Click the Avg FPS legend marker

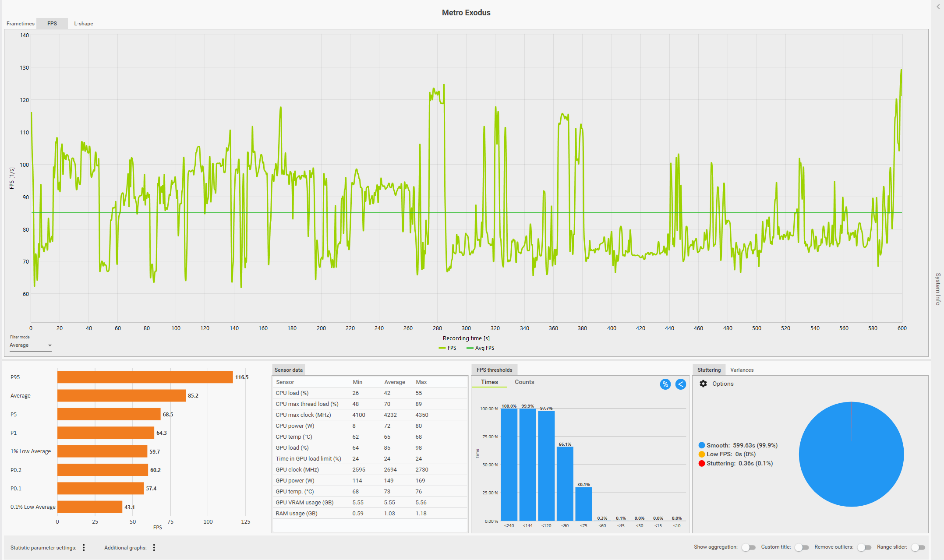pyautogui.click(x=470, y=348)
